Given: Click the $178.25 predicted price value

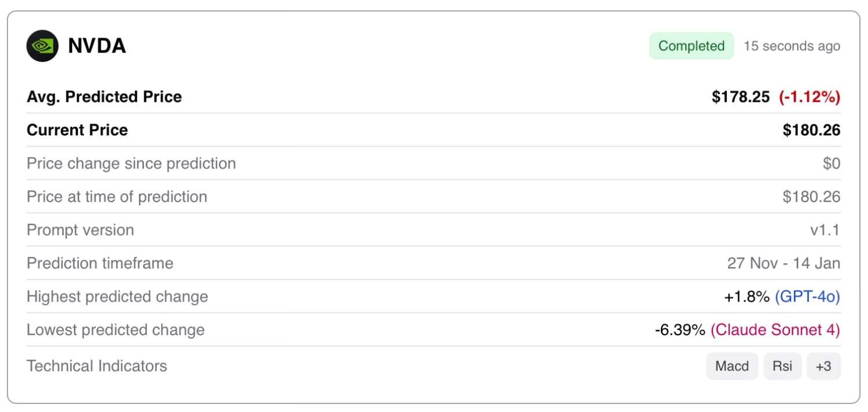Looking at the screenshot, I should 741,97.
